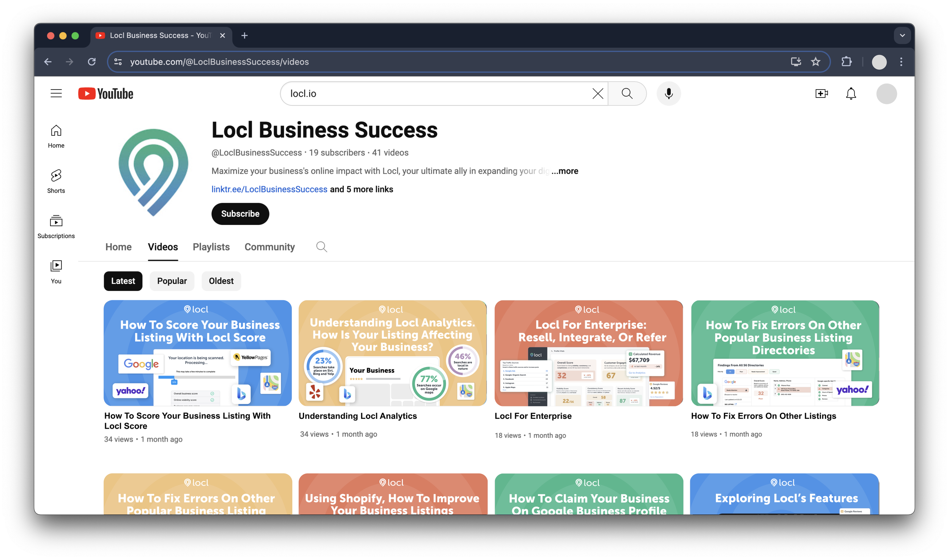The image size is (949, 560).
Task: Open video title Understanding Locl Analytics
Action: (x=358, y=416)
